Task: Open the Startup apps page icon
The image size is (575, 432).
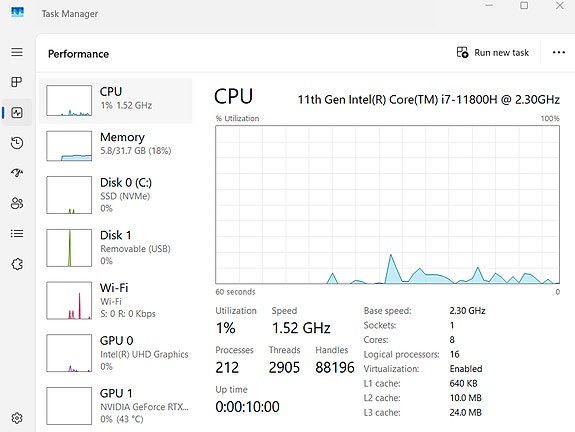Action: click(17, 173)
